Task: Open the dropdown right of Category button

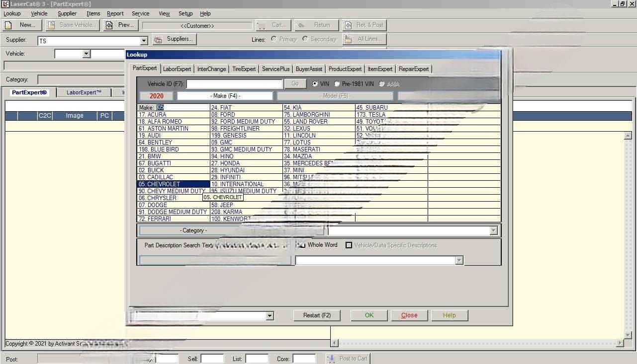Action: (x=493, y=230)
